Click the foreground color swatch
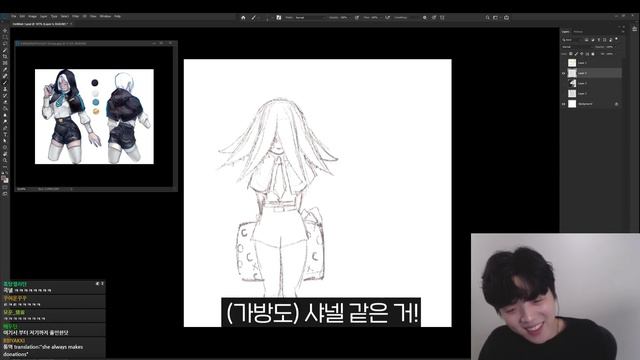The image size is (640, 360). point(4,178)
